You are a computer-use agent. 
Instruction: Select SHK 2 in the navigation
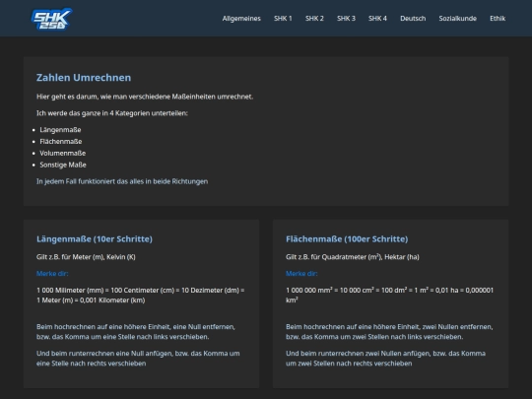[314, 19]
